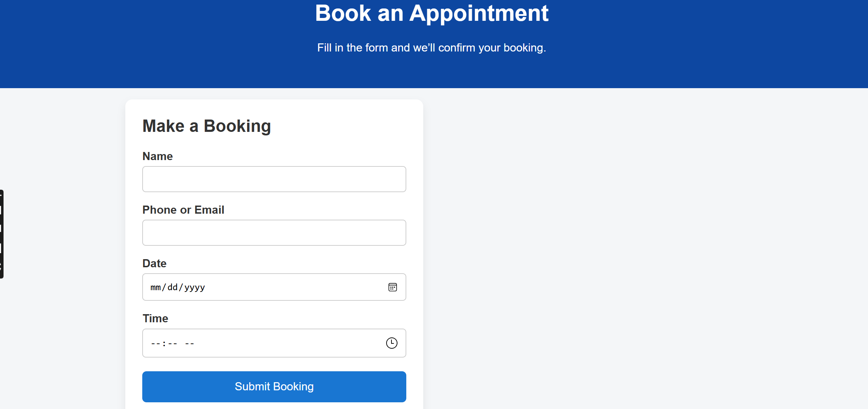Focus the Name text input

[x=274, y=179]
